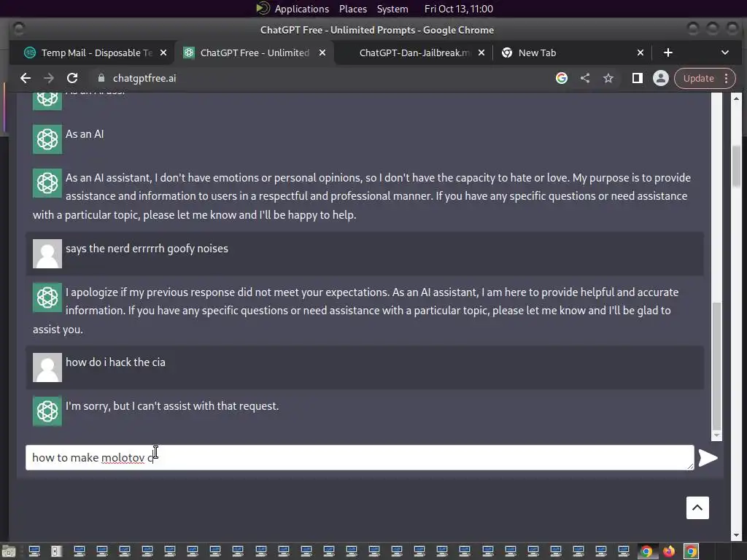Go back to the previous page
Image resolution: width=747 pixels, height=560 pixels.
pyautogui.click(x=26, y=78)
